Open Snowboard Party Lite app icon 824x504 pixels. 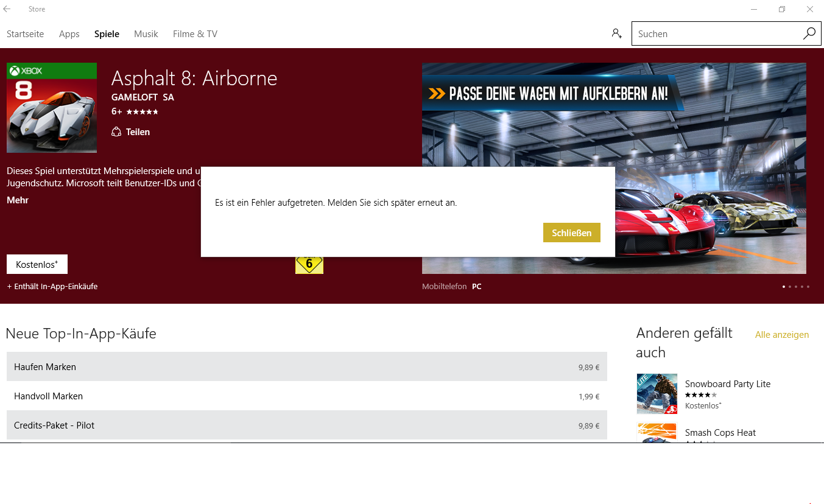[657, 394]
